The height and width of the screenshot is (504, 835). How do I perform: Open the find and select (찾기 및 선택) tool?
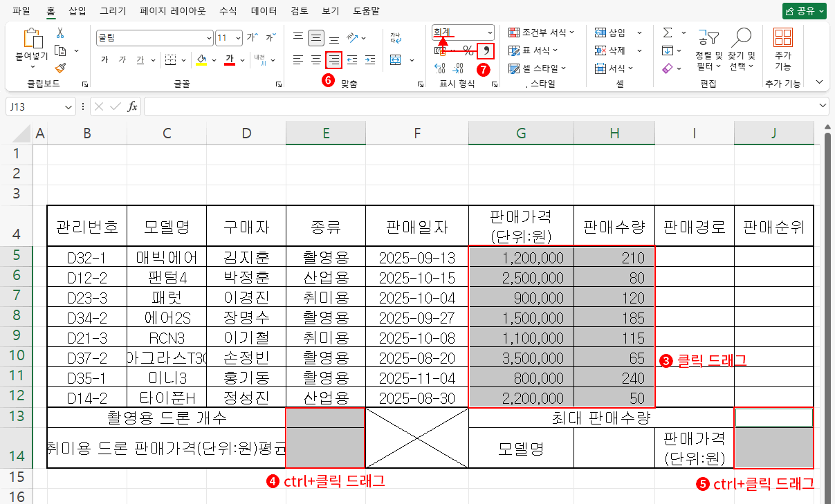742,48
